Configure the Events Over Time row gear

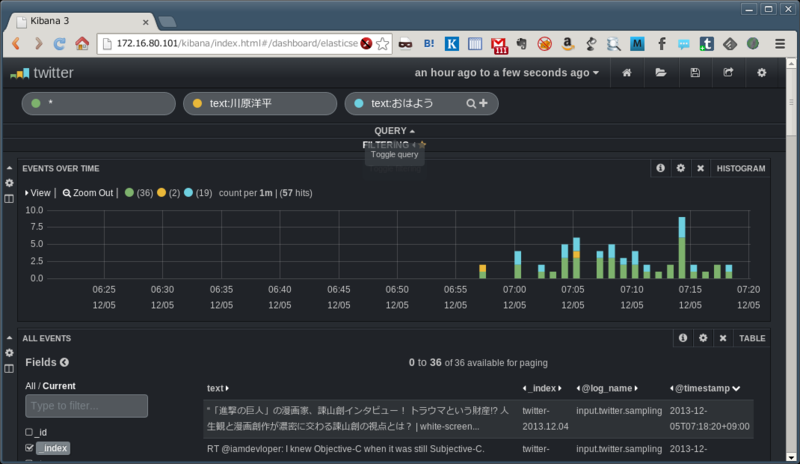click(9, 183)
